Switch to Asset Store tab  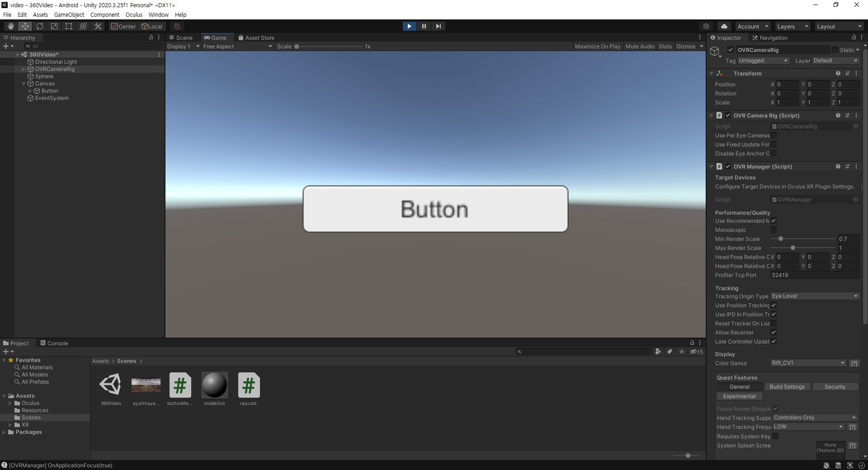[256, 38]
